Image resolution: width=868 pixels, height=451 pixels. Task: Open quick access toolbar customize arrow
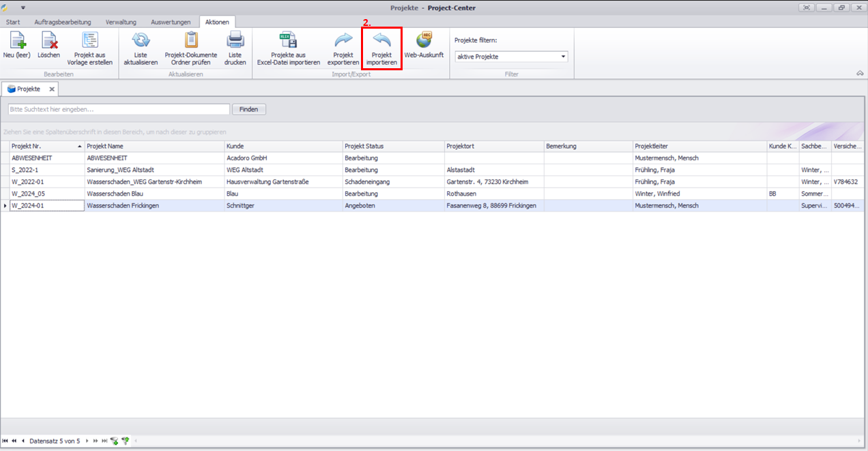[23, 8]
